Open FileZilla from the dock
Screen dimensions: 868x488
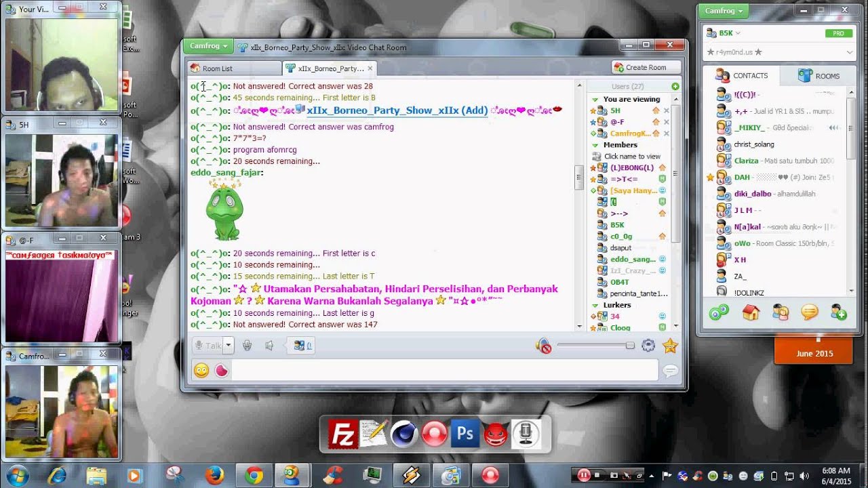[343, 434]
